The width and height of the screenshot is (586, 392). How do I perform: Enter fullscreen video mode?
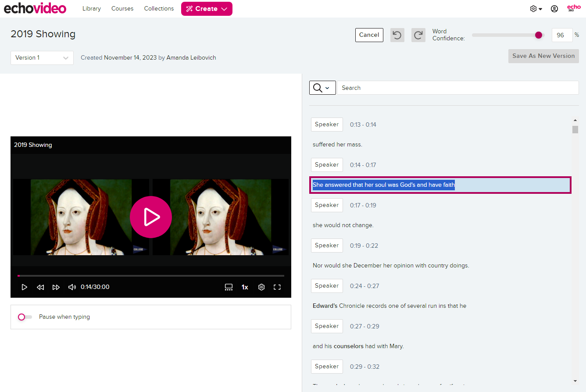[x=277, y=287]
